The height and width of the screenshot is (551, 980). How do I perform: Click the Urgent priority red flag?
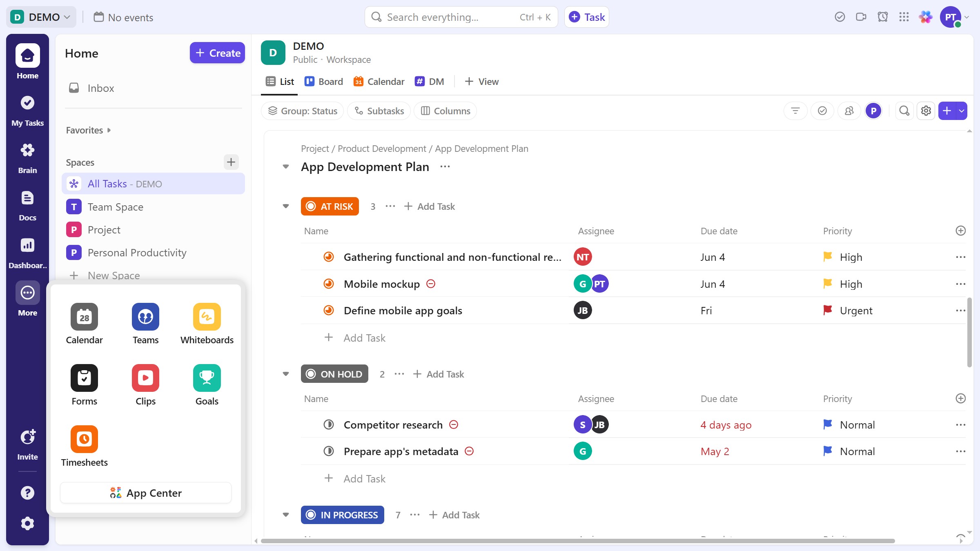828,310
